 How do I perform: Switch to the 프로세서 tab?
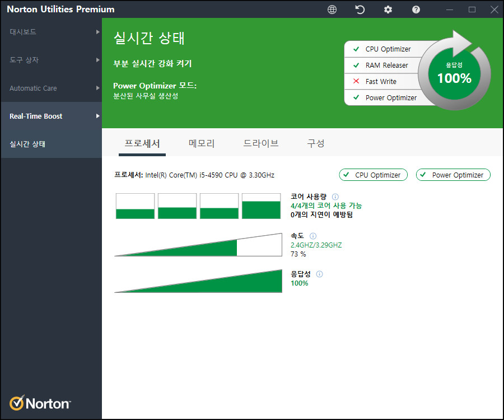(x=142, y=143)
